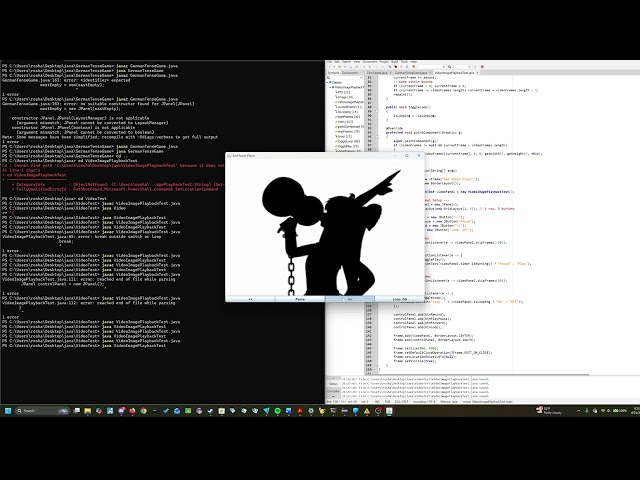Open the Tools menu in Geany
This screenshot has height=480, width=640.
[404, 62]
